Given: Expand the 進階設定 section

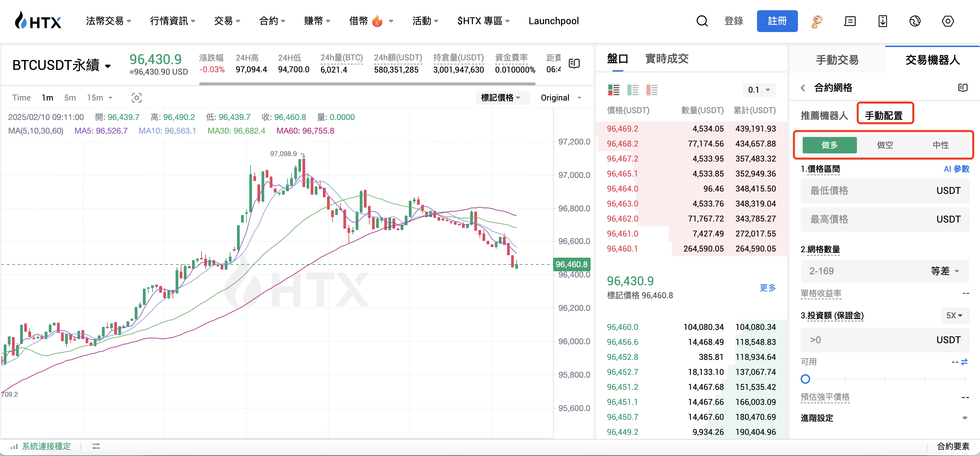Looking at the screenshot, I should point(885,418).
